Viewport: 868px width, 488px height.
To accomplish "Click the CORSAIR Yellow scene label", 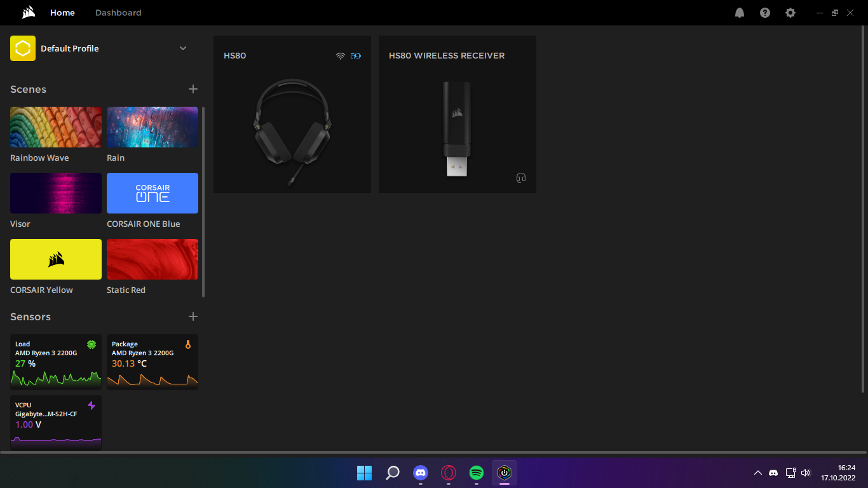I will pos(41,290).
